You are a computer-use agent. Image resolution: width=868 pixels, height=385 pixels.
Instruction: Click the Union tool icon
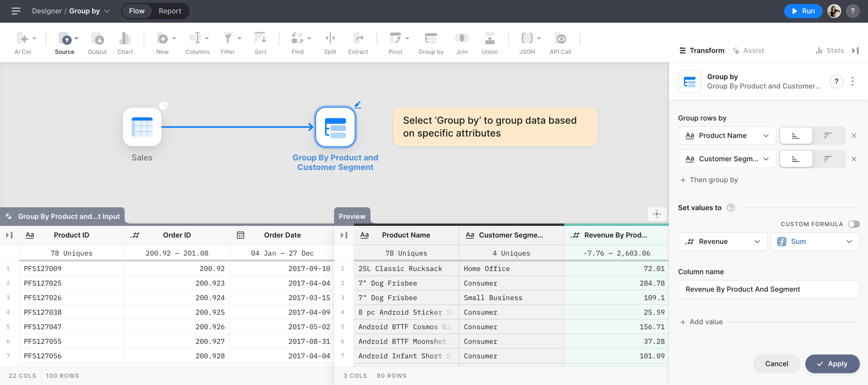[489, 39]
